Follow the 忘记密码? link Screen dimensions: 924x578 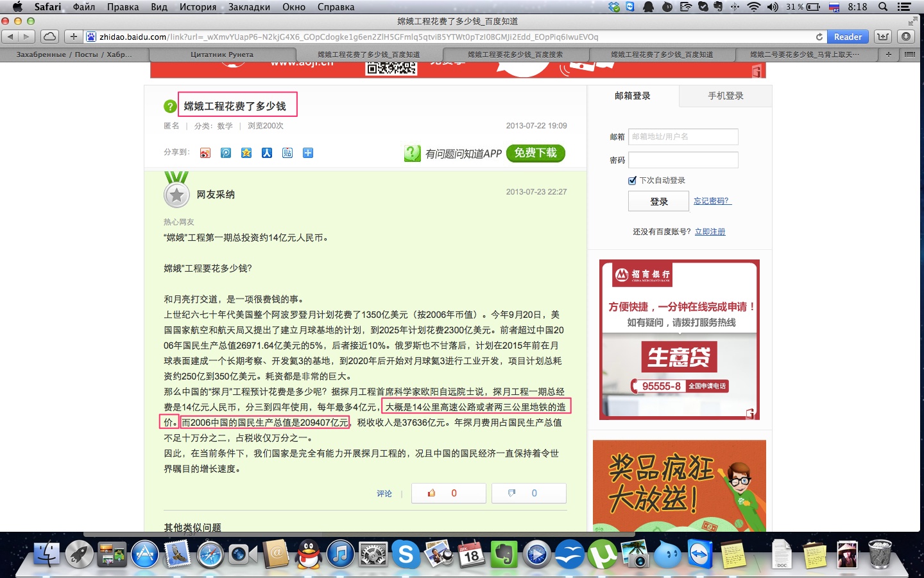tap(712, 201)
